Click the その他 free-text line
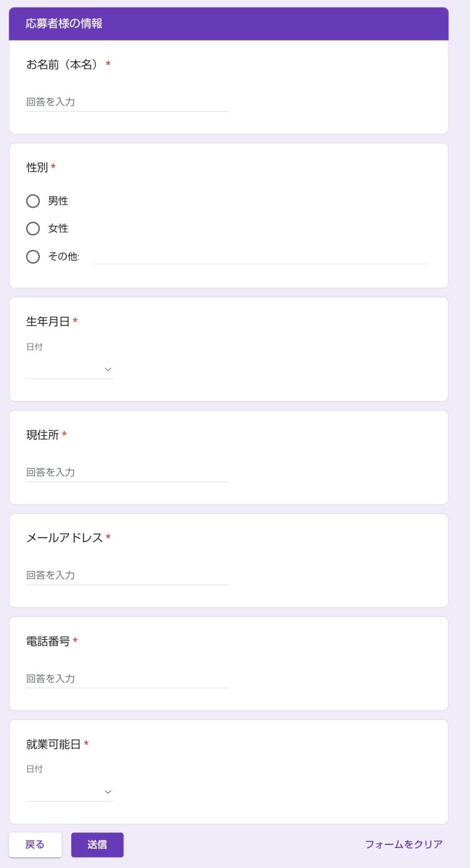This screenshot has height=868, width=470. pyautogui.click(x=259, y=256)
